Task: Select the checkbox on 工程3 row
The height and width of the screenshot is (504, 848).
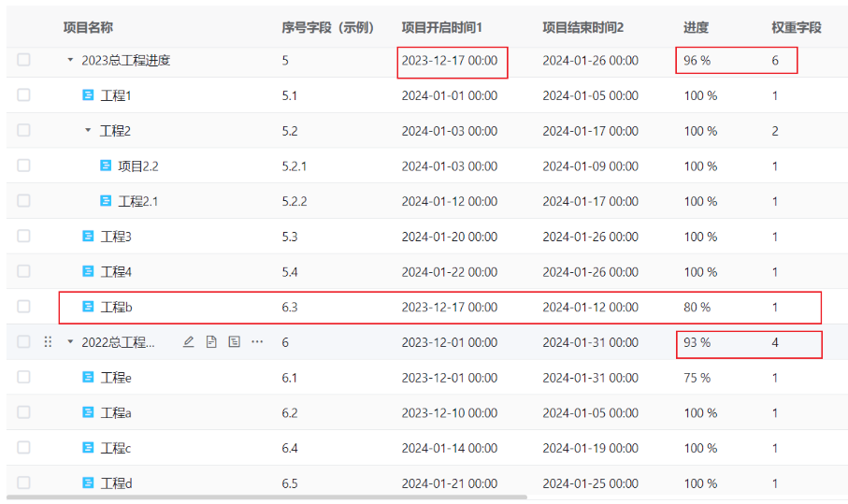Action: [x=23, y=237]
